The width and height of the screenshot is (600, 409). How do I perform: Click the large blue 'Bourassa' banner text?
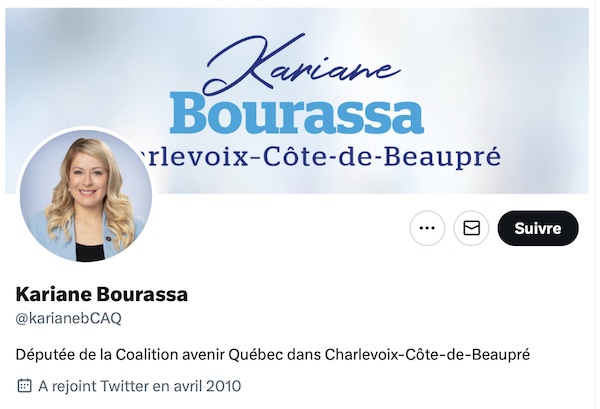point(297,114)
